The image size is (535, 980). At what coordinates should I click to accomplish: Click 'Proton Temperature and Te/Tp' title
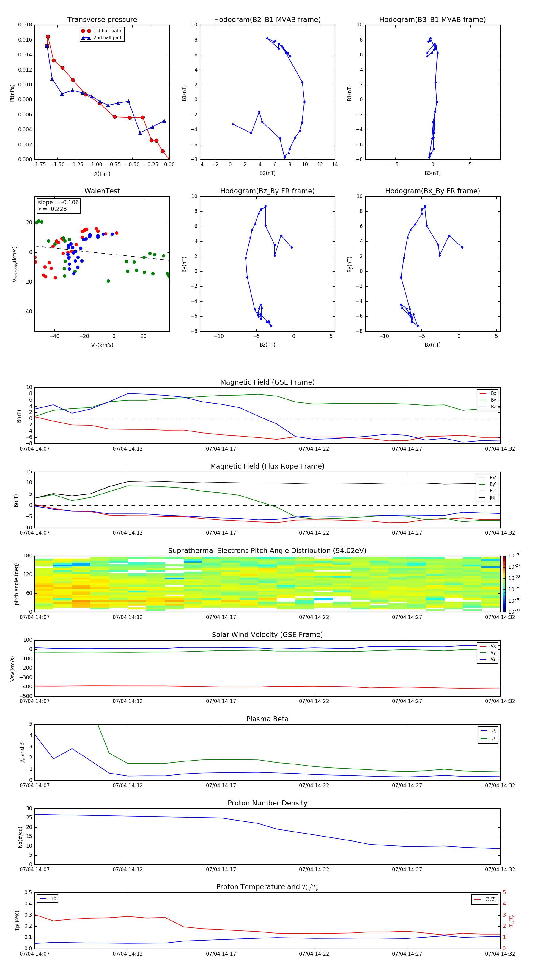(267, 887)
